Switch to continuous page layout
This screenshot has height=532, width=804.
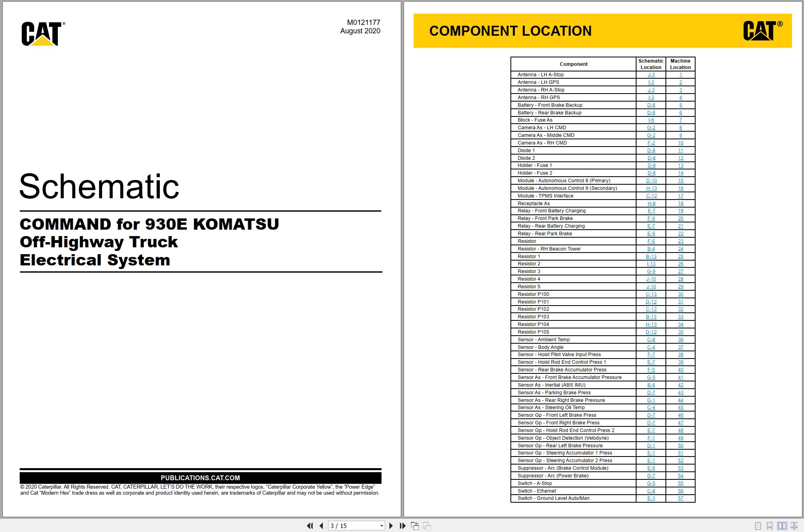pos(769,526)
